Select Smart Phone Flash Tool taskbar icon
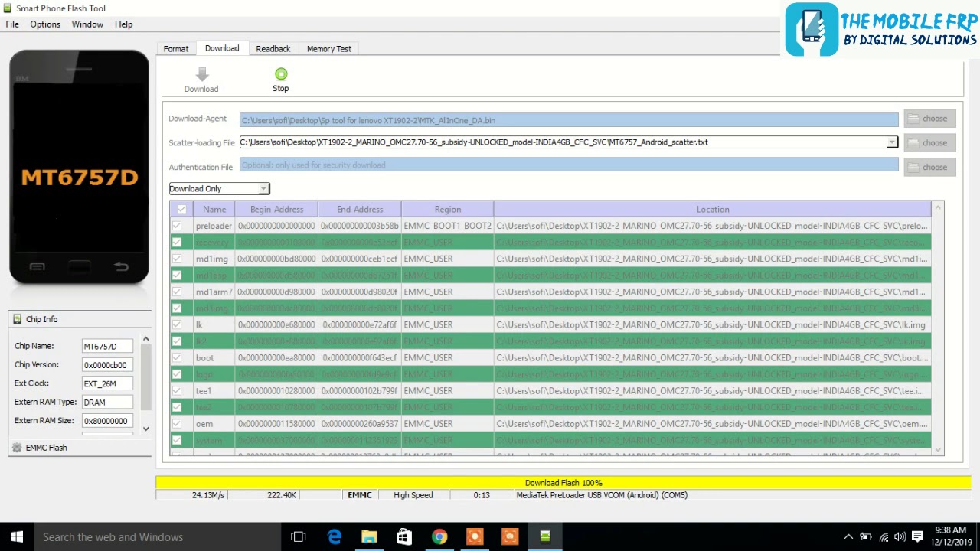 click(545, 536)
